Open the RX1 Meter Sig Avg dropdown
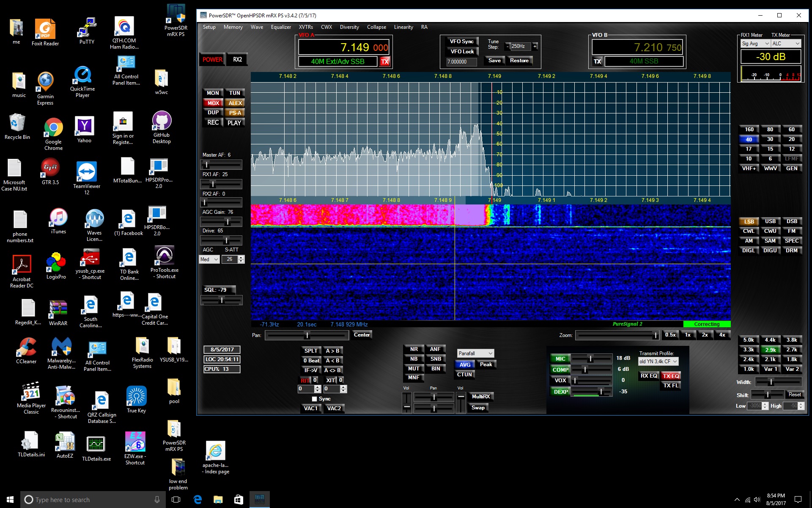This screenshot has width=812, height=508. click(x=755, y=44)
